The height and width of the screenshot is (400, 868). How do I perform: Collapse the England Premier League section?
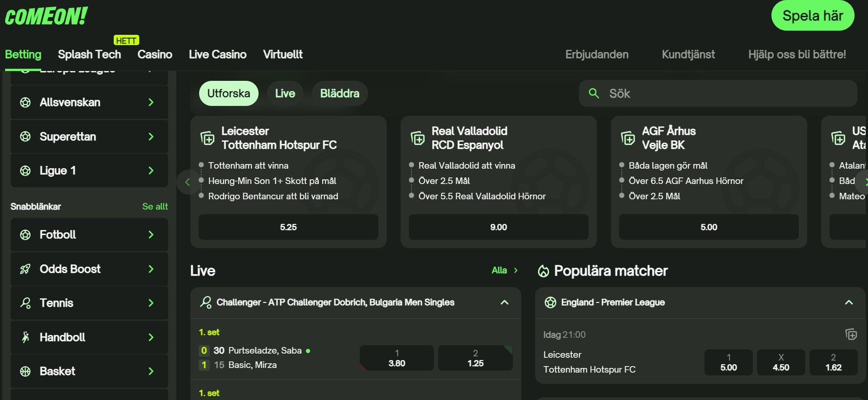pos(849,302)
